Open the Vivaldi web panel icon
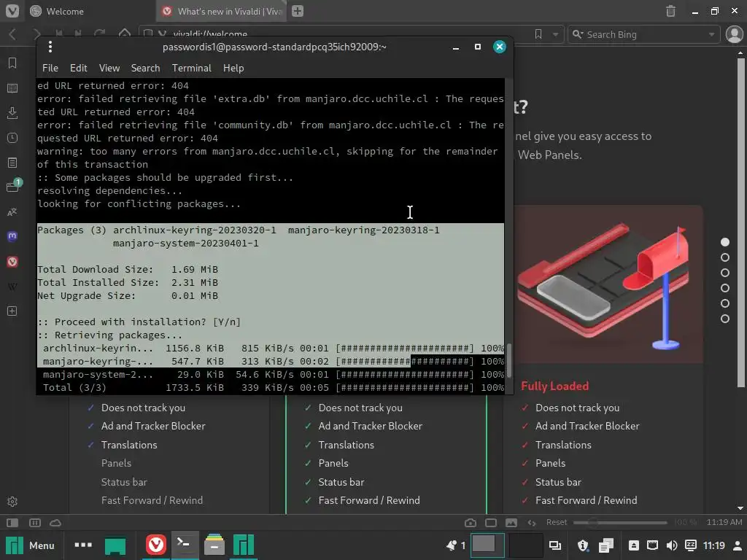Viewport: 747px width, 560px height. (x=12, y=262)
